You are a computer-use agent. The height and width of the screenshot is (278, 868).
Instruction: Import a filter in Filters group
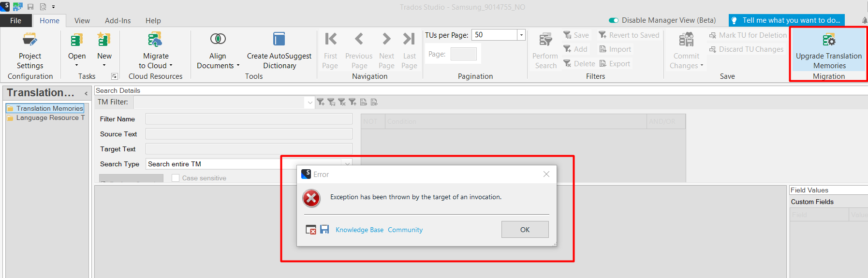pos(615,49)
